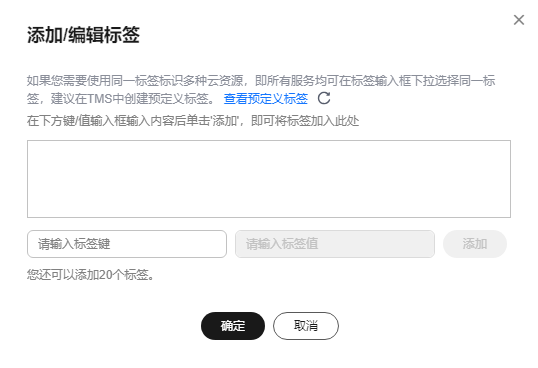Click the 请输入标签值 input field
Image resolution: width=538 pixels, height=368 pixels.
(x=335, y=244)
